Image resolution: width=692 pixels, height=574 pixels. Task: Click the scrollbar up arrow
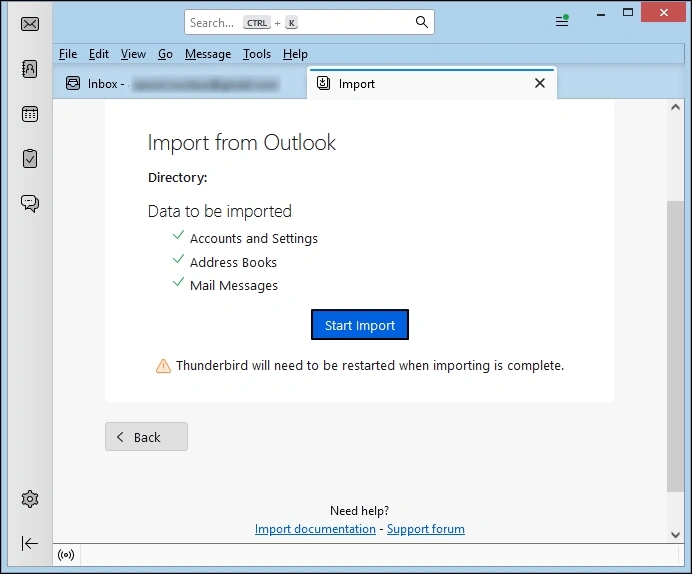675,107
